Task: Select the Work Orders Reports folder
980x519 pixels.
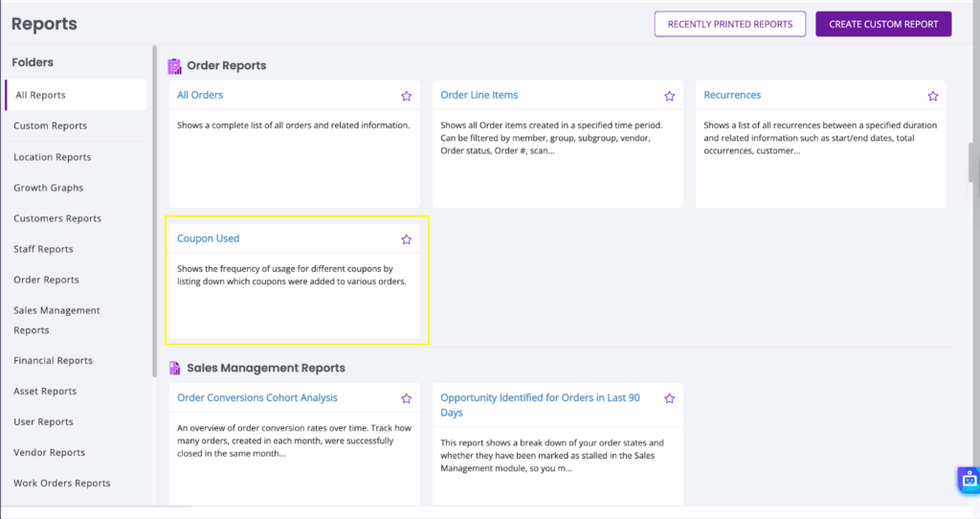Action: coord(62,483)
